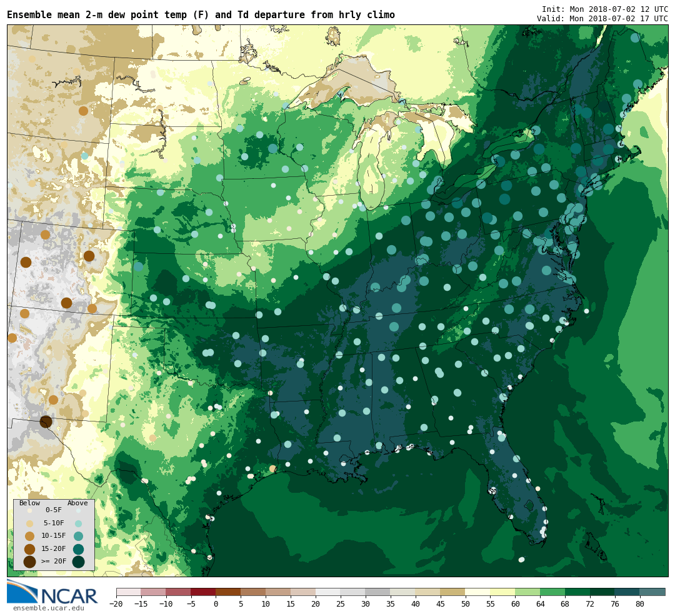Screen dimensions: 675x616
Task: Pick the -5 to 0 dark red swatch
Action: [x=203, y=592]
